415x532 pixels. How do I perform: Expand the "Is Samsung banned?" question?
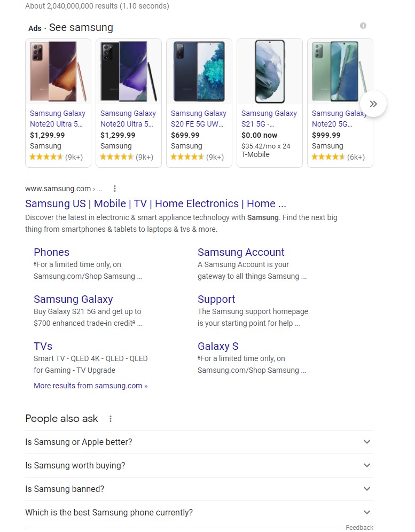(367, 489)
